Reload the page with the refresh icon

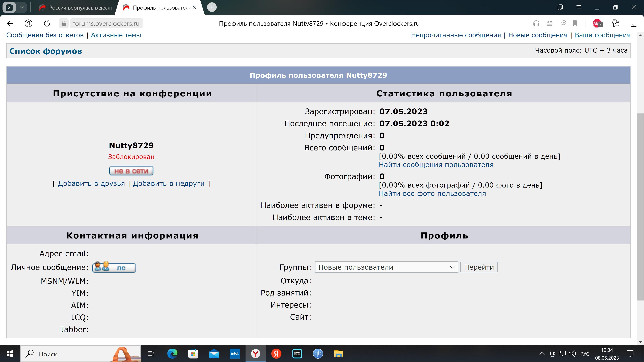click(x=47, y=23)
